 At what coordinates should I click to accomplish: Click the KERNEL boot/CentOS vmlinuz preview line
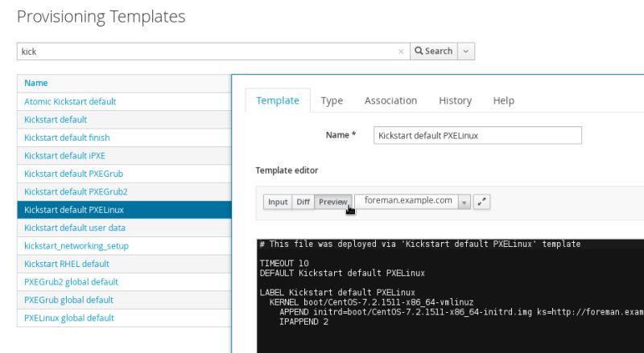tap(371, 302)
